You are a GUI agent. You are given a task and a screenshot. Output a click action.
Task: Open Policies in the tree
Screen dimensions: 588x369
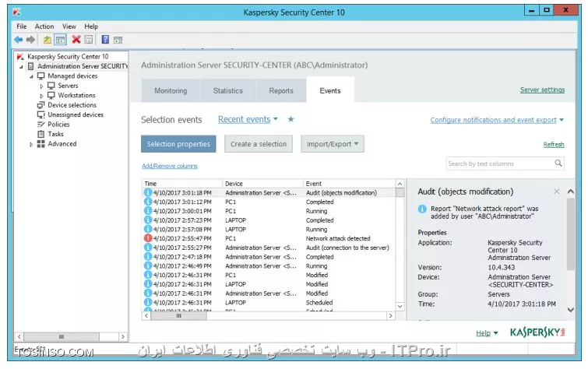[58, 125]
